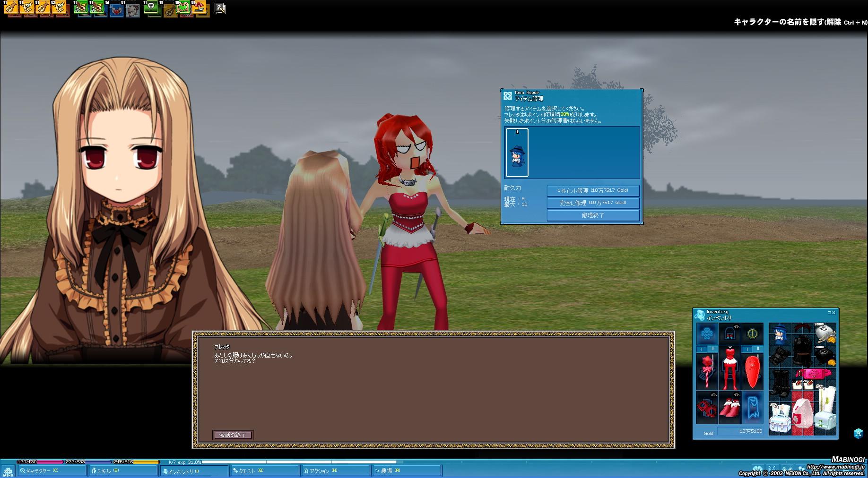Viewport: 868px width, 478px height.
Task: Pick the black gold pouch with 50000
Action: click(825, 356)
